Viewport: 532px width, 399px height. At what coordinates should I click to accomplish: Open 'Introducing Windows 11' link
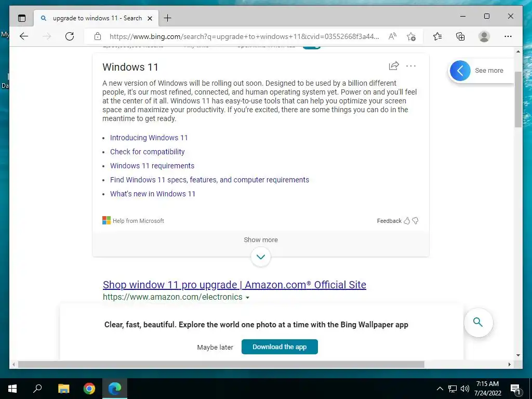[149, 138]
